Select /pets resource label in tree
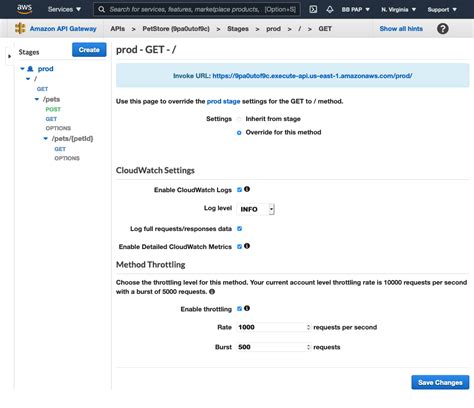This screenshot has height=408, width=474. [x=51, y=99]
